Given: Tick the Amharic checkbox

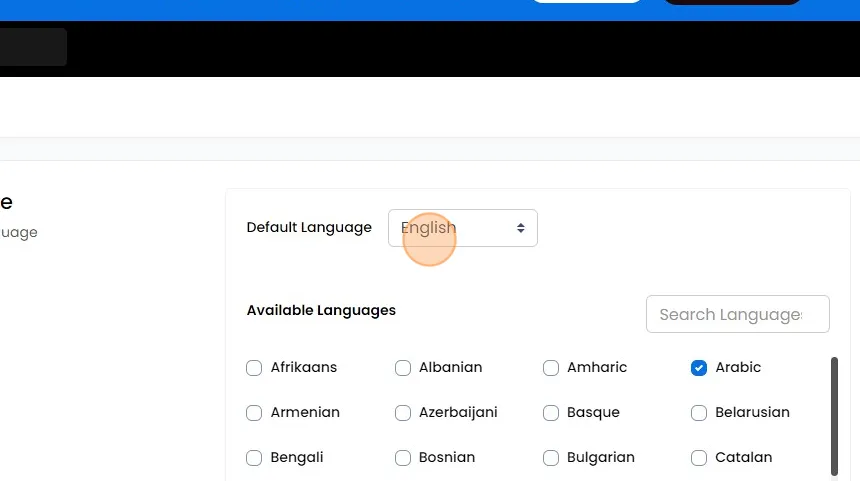Looking at the screenshot, I should [x=551, y=367].
